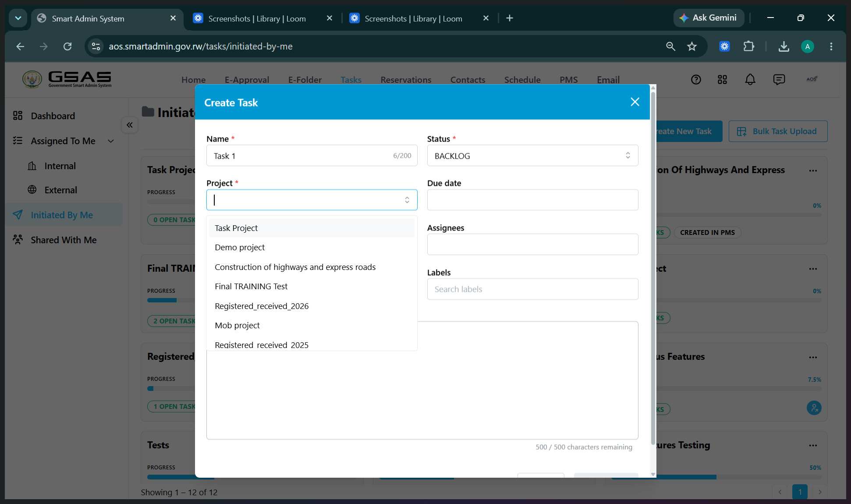Viewport: 851px width, 504px height.
Task: Open a new browser tab
Action: [509, 18]
